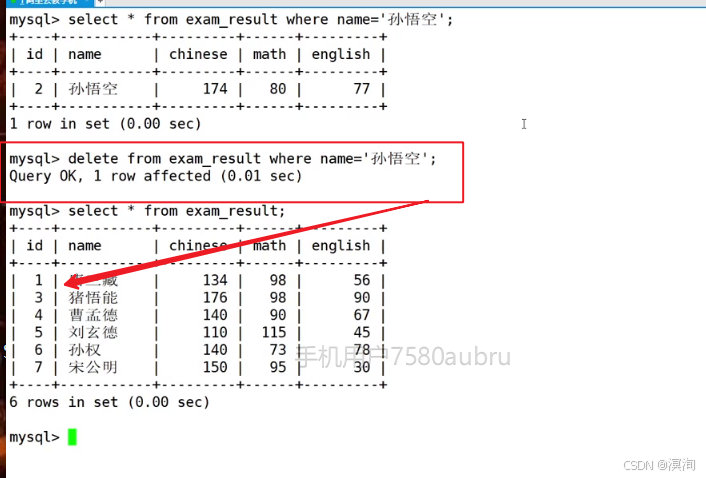Click the select command with where name='孙悟空'
This screenshot has width=706, height=478.
point(231,19)
